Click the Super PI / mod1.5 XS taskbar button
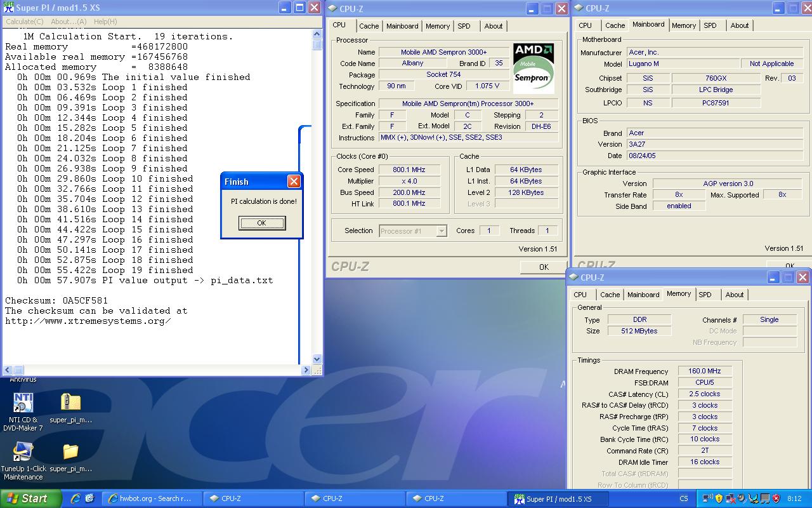This screenshot has width=812, height=508. click(x=558, y=498)
